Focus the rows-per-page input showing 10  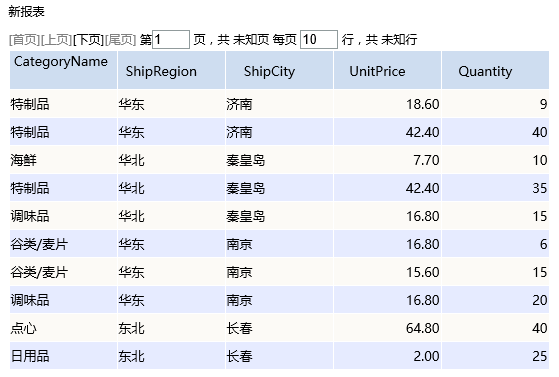tap(319, 39)
